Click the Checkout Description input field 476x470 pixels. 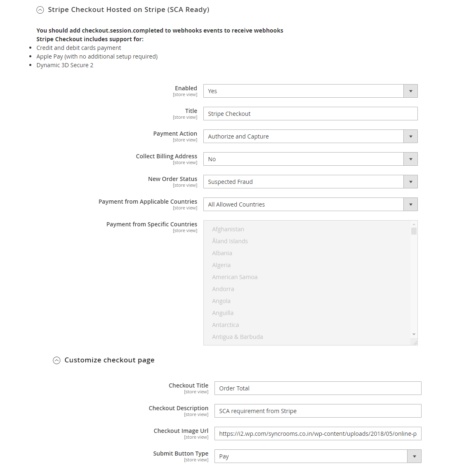[318, 411]
